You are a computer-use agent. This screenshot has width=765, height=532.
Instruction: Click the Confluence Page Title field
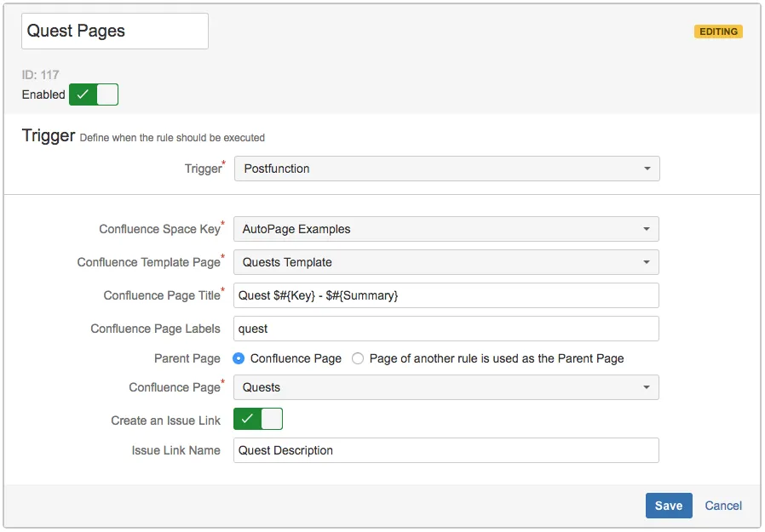tap(446, 295)
